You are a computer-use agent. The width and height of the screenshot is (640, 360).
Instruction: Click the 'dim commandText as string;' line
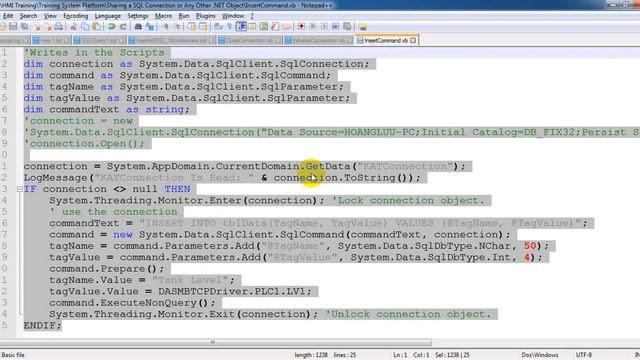click(x=107, y=109)
